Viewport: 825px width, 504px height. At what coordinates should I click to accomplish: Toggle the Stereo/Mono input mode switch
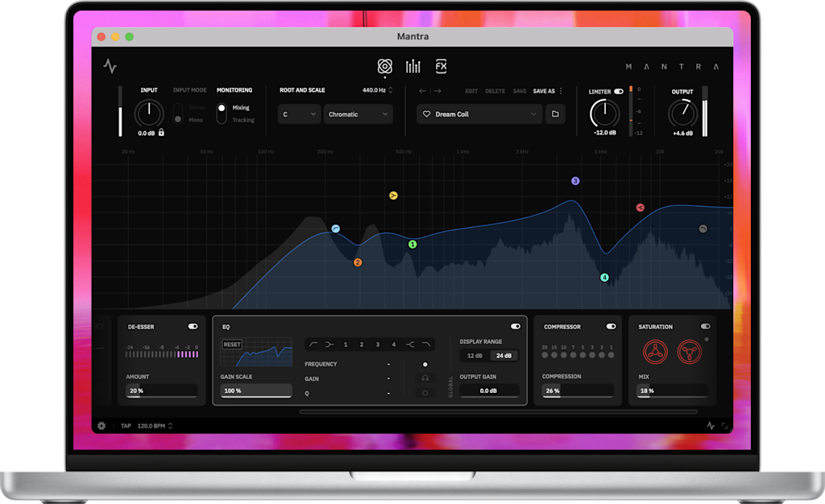coord(178,114)
